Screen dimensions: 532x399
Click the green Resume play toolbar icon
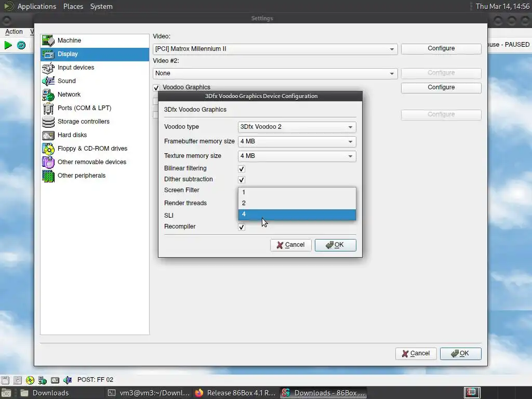[8, 45]
